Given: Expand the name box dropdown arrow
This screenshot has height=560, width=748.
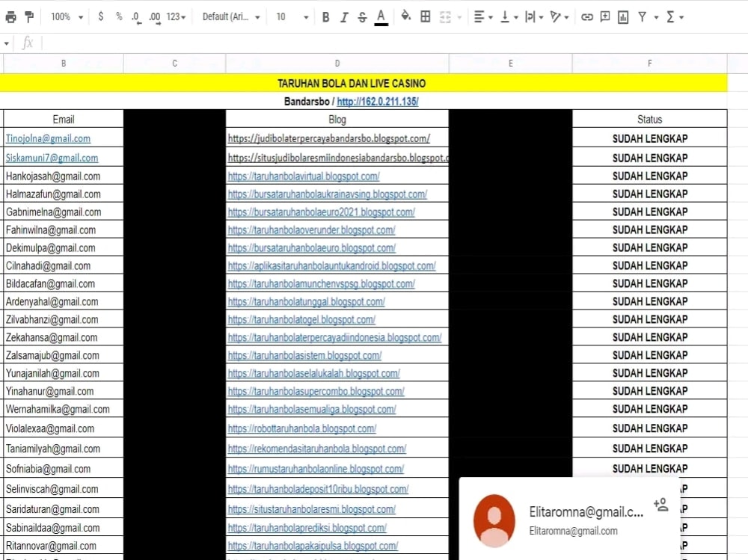Looking at the screenshot, I should 7,43.
